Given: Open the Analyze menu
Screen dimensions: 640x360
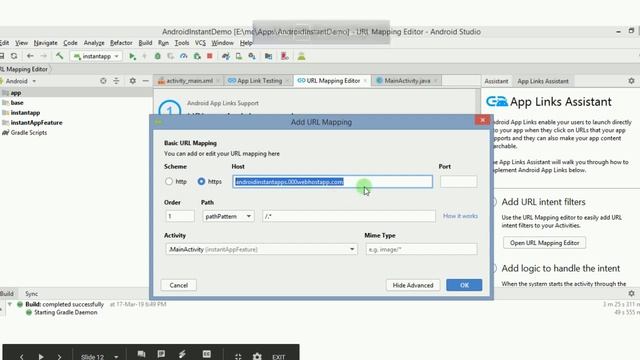Looking at the screenshot, I should (94, 43).
